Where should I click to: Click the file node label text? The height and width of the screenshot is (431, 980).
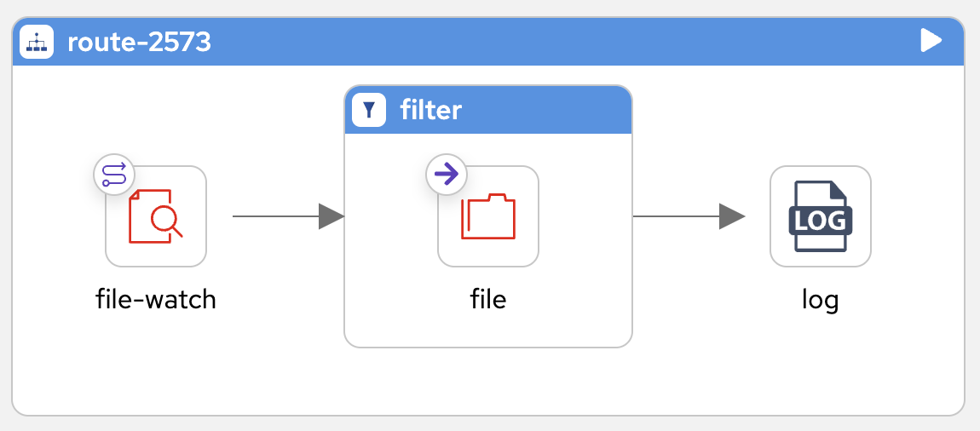(488, 299)
